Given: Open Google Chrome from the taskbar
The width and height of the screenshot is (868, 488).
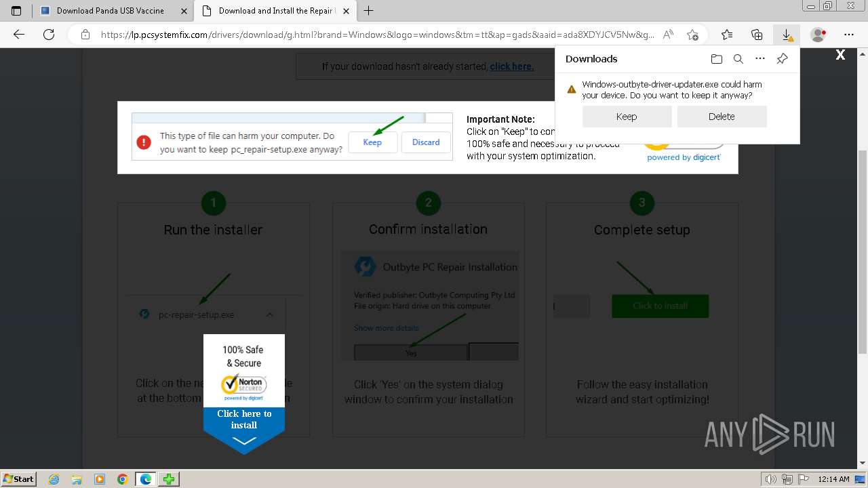Looking at the screenshot, I should click(123, 479).
